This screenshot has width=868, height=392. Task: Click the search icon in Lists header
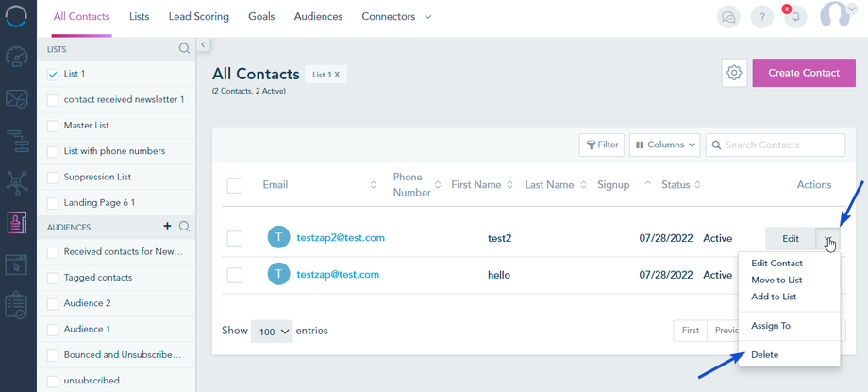click(x=185, y=49)
